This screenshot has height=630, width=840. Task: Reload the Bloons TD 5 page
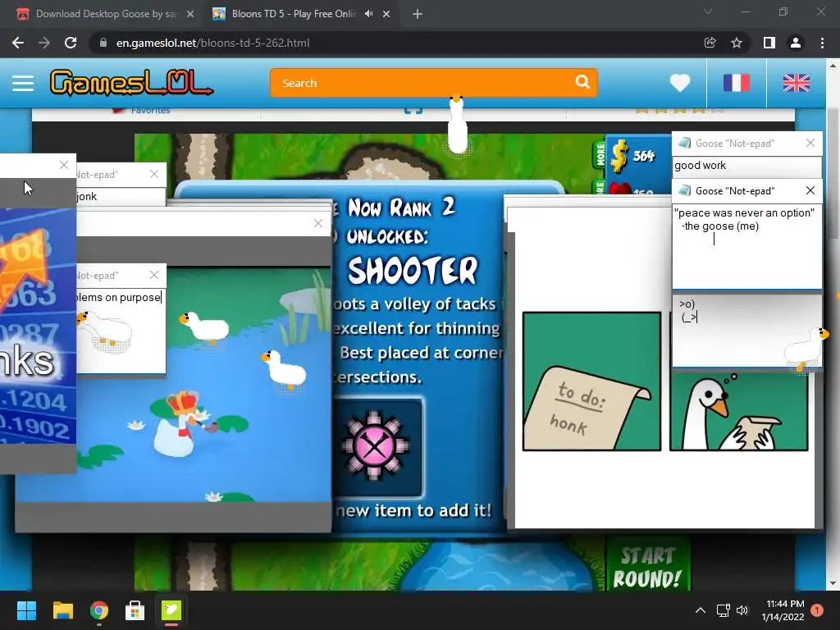pos(71,43)
